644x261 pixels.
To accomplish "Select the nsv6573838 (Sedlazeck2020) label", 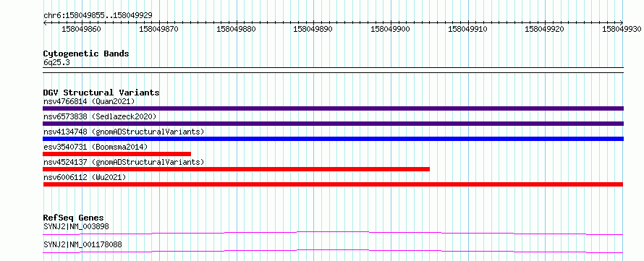I will click(x=100, y=116).
